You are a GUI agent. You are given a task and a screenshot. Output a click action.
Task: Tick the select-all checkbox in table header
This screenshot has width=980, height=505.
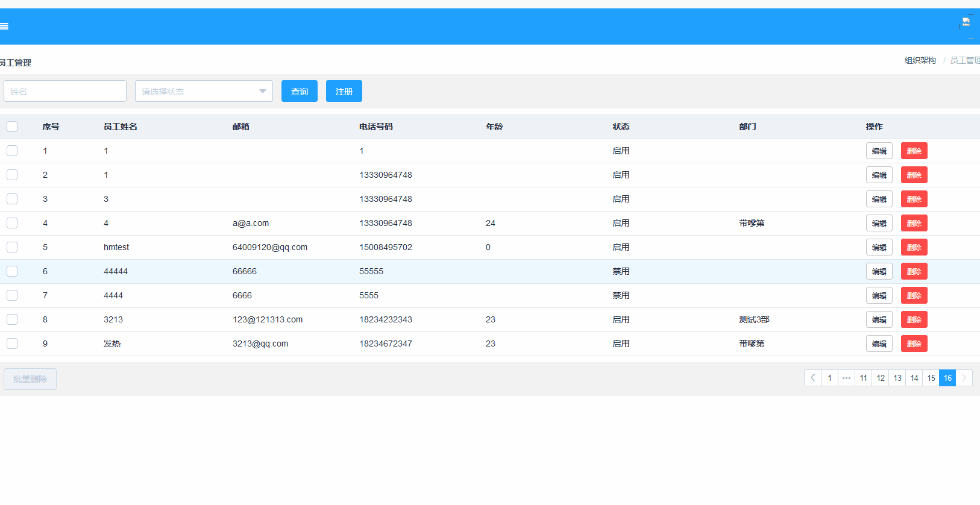tap(12, 127)
